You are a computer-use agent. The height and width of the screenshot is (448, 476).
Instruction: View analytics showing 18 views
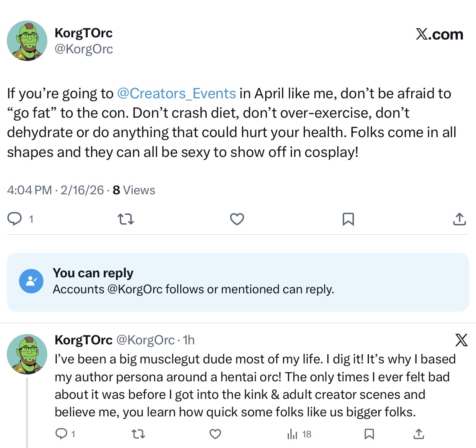299,434
